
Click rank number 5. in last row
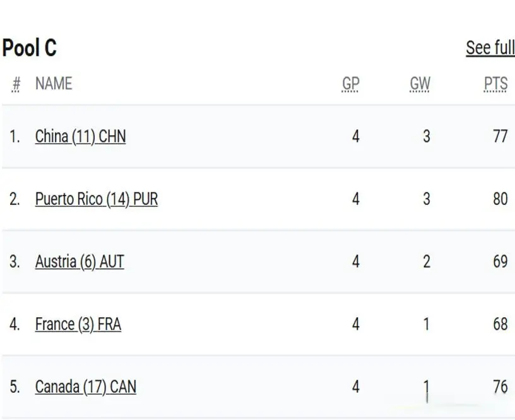pyautogui.click(x=15, y=387)
